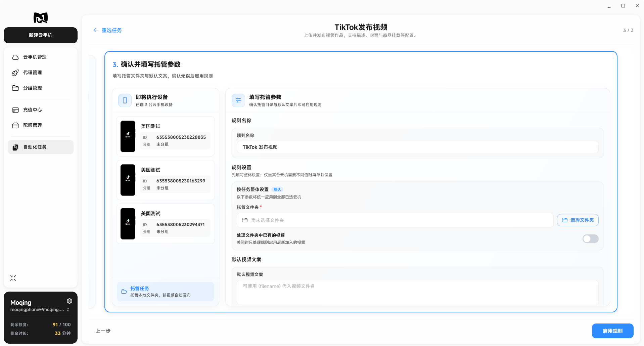Open 代理管理 rocket icon

point(15,73)
